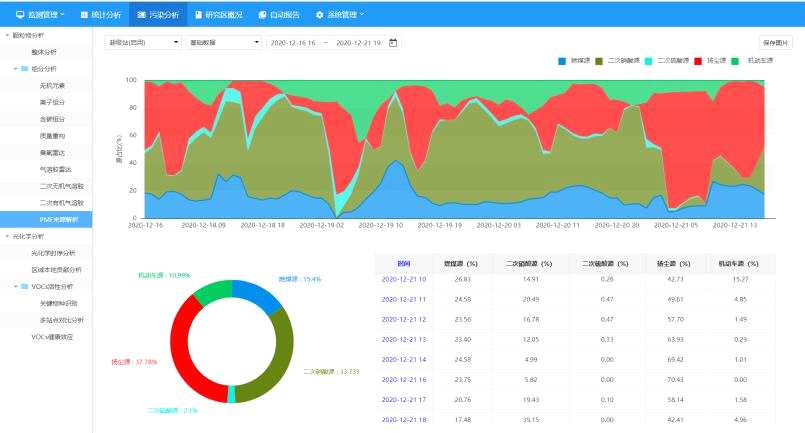Click the gear icon beside 系统管理
805x433 pixels.
320,15
